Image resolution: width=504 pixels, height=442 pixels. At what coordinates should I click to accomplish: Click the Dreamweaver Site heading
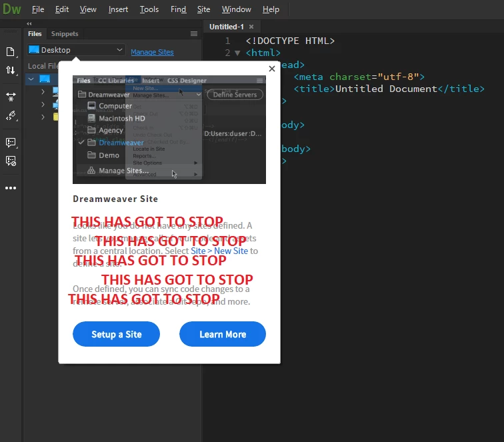115,199
